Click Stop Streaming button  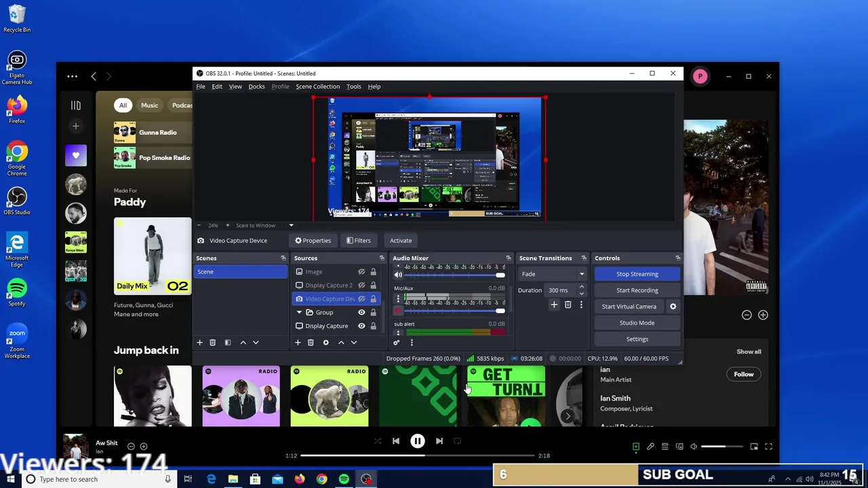(637, 274)
